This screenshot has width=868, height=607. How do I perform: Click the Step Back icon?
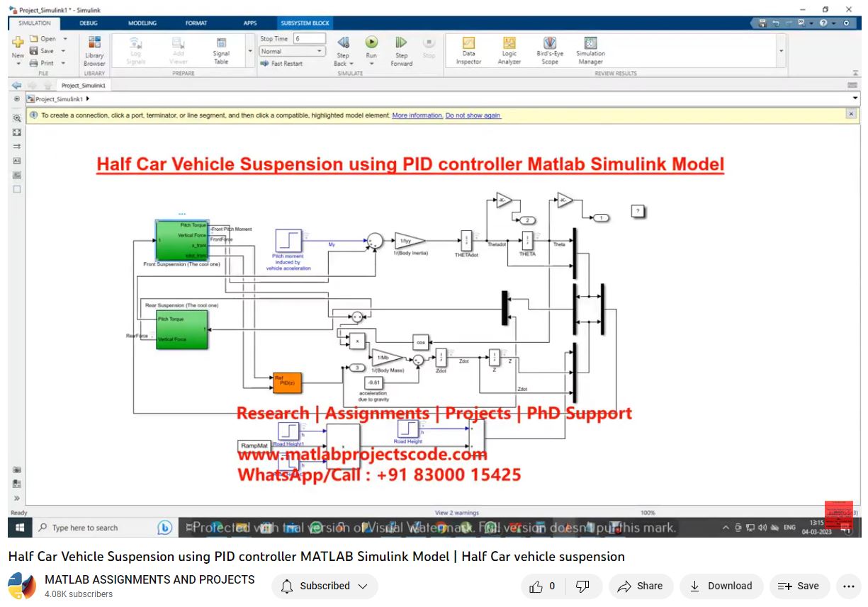point(343,42)
